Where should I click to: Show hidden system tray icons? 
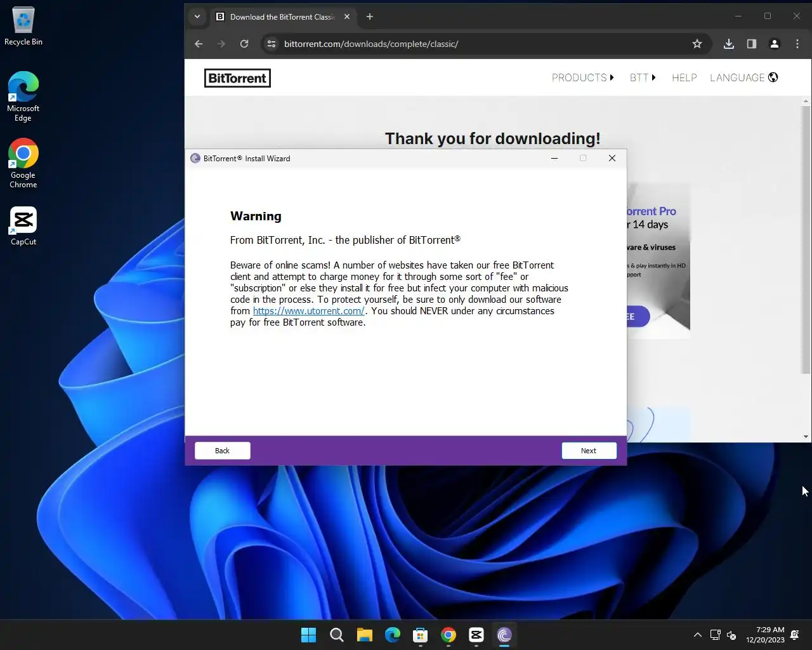[x=698, y=635]
